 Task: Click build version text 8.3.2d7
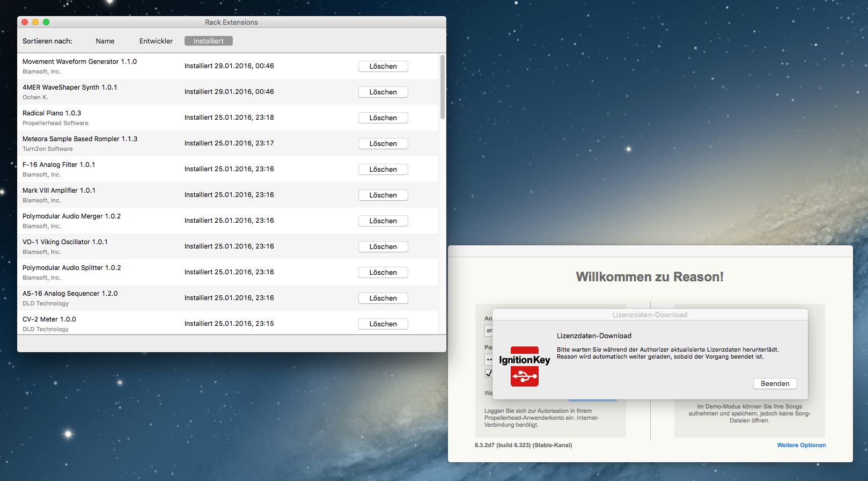pos(523,446)
